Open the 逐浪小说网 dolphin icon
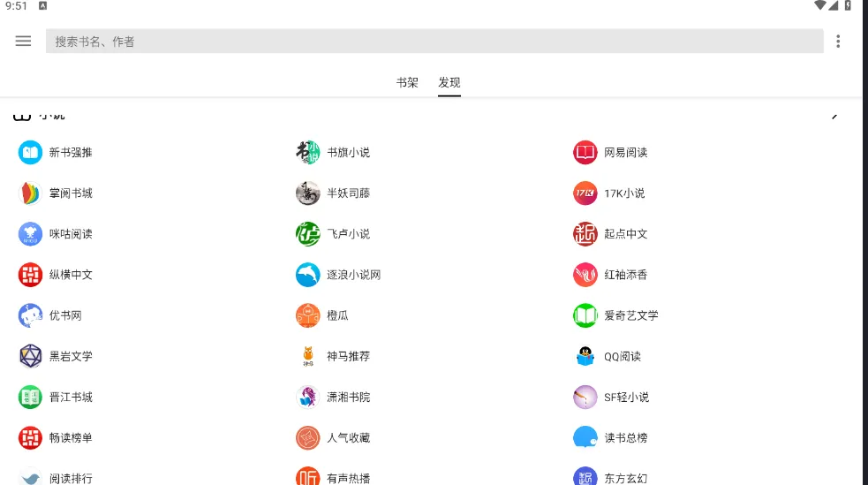The image size is (868, 485). [308, 275]
